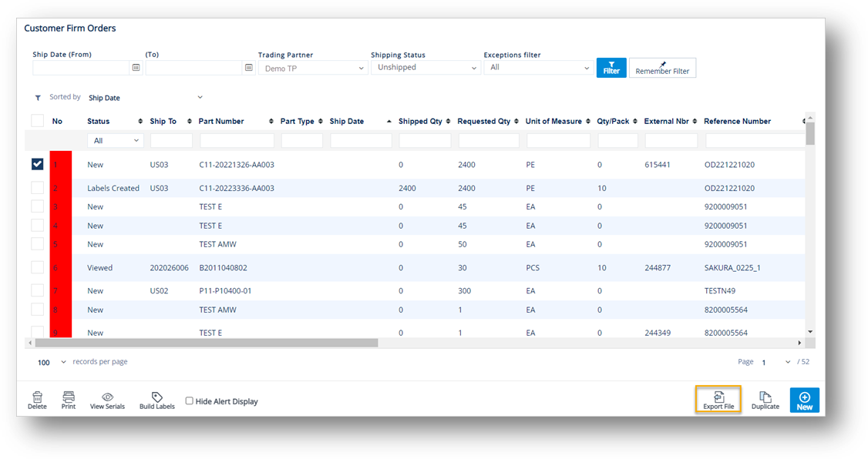Screen dimensions: 868x459
Task: Uncheck the checkbox for order row 1
Action: coord(37,164)
